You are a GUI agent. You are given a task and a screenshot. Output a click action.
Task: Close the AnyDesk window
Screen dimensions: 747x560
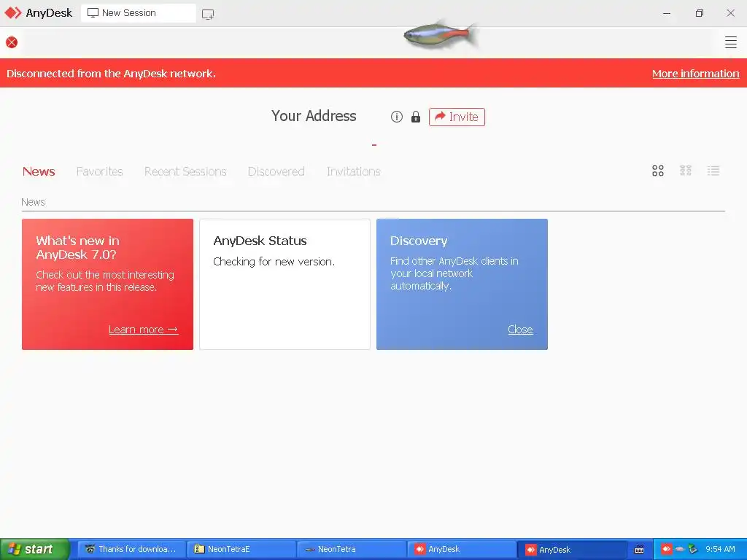(730, 13)
